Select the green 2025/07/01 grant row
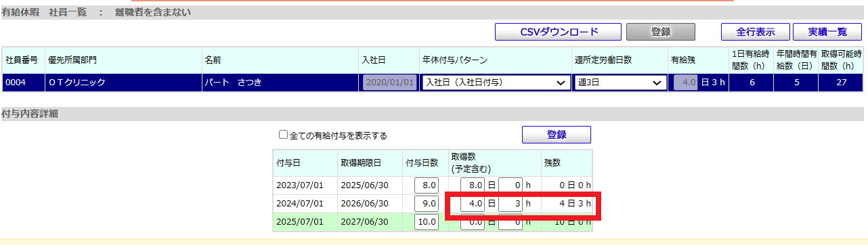The height and width of the screenshot is (245, 868). click(432, 222)
